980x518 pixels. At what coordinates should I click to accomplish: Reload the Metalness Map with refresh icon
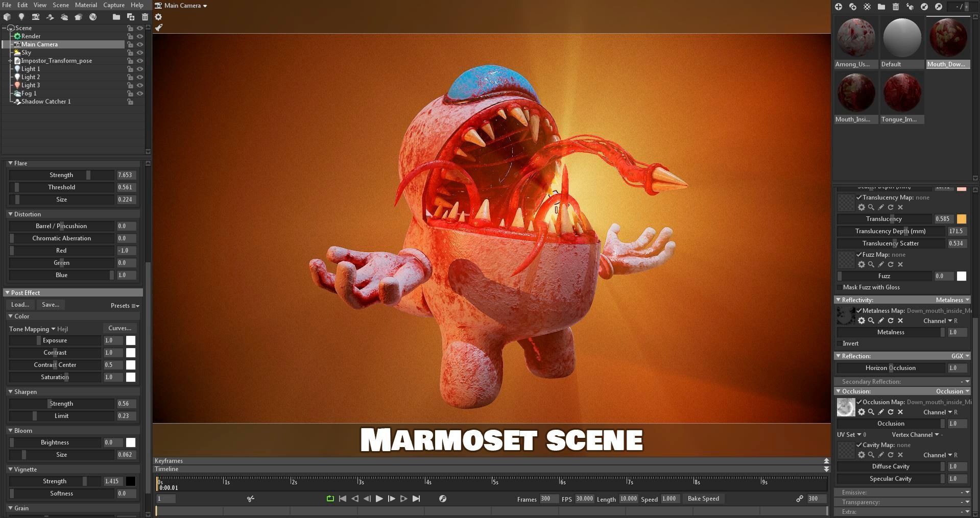click(891, 320)
